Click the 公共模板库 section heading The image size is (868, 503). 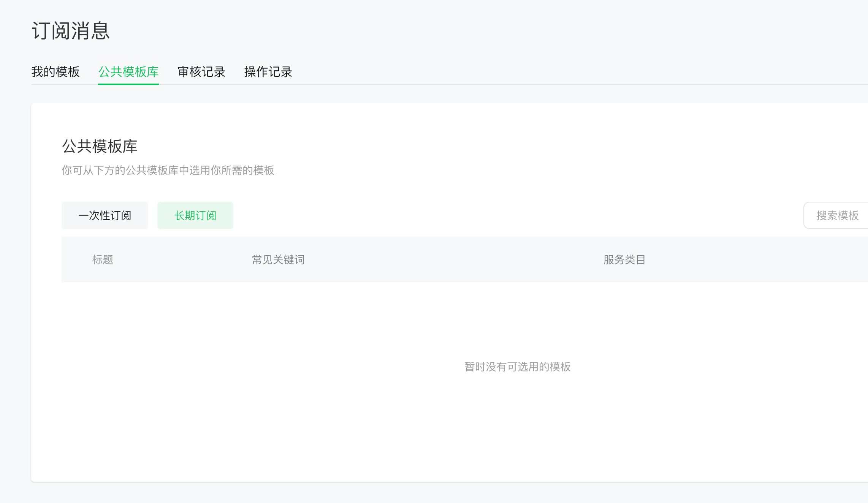point(100,146)
